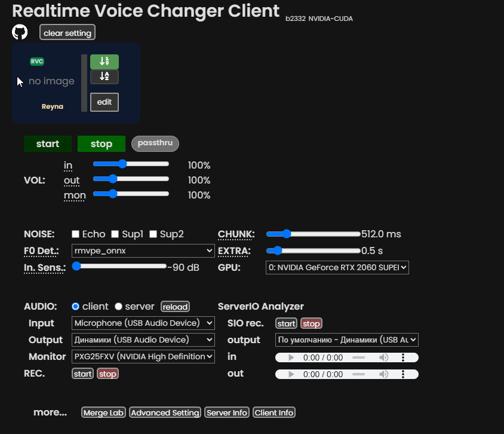504x434 pixels.
Task: Open the GPU selection dropdown
Action: [337, 267]
